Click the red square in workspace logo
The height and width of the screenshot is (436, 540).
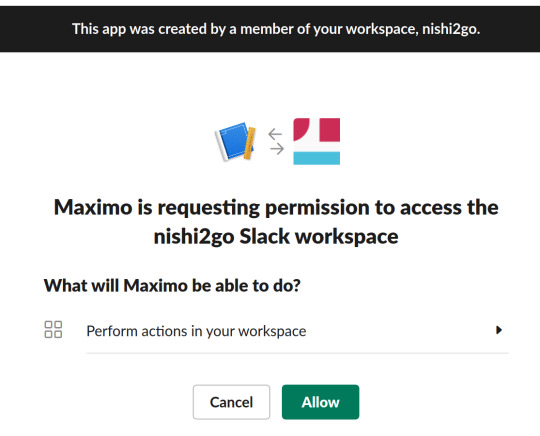(x=330, y=129)
